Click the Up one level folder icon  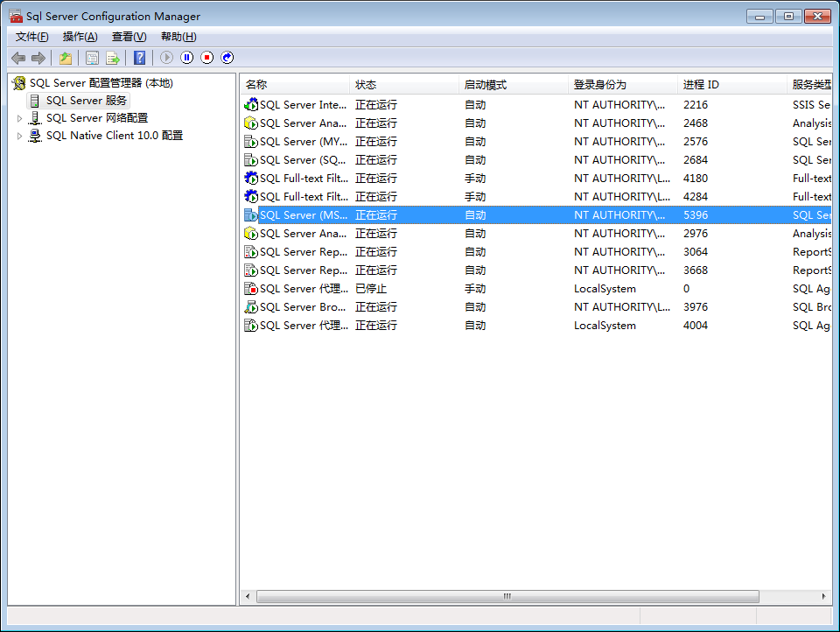66,58
